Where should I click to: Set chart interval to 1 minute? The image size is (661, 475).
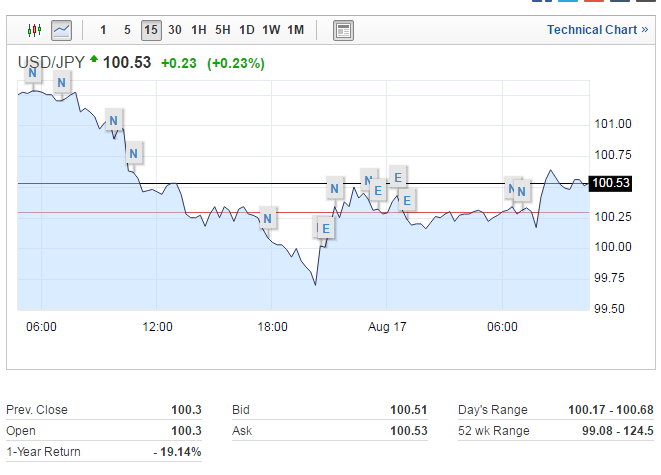point(103,30)
